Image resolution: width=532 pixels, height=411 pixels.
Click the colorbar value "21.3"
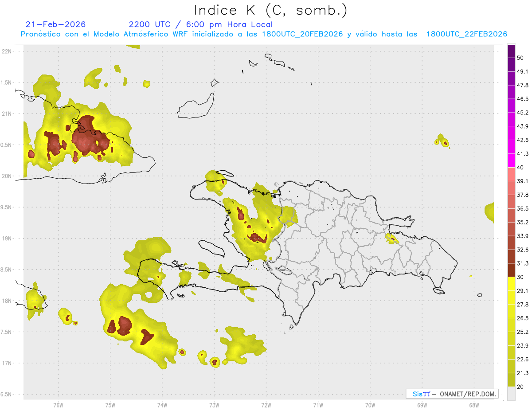[x=523, y=373]
